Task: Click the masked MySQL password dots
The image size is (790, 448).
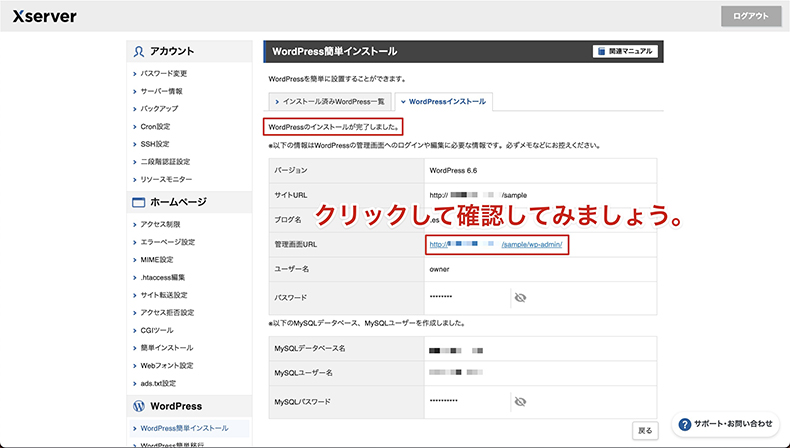Action: 443,401
